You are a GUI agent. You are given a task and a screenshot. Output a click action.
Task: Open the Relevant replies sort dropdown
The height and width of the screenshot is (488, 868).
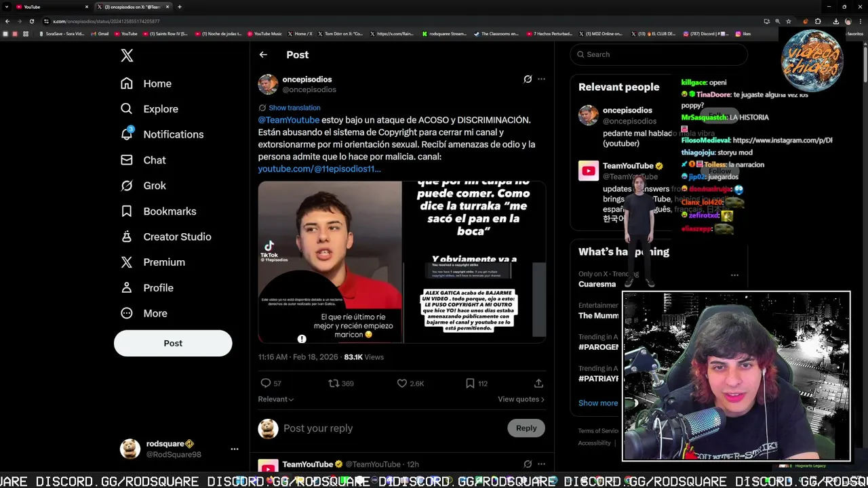(276, 399)
